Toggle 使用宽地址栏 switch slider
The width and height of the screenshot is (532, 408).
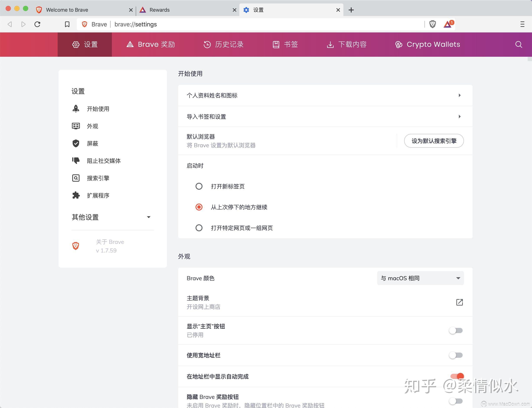tap(456, 355)
